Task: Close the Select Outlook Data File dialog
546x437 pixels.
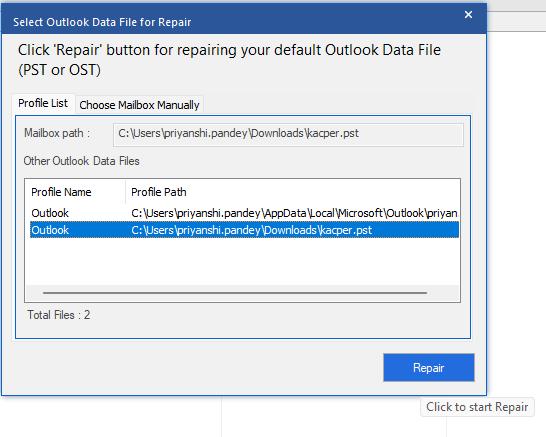Action: (468, 15)
